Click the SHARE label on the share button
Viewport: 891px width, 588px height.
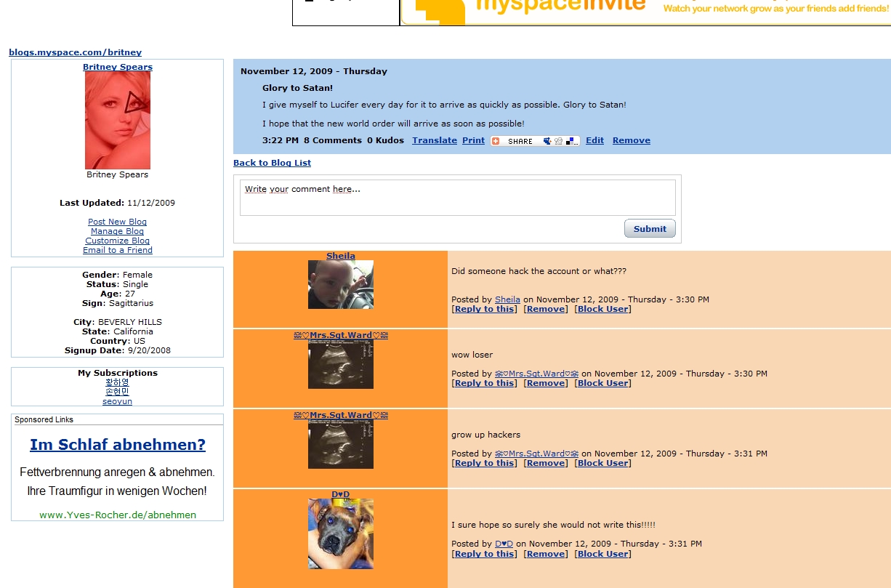[x=520, y=141]
